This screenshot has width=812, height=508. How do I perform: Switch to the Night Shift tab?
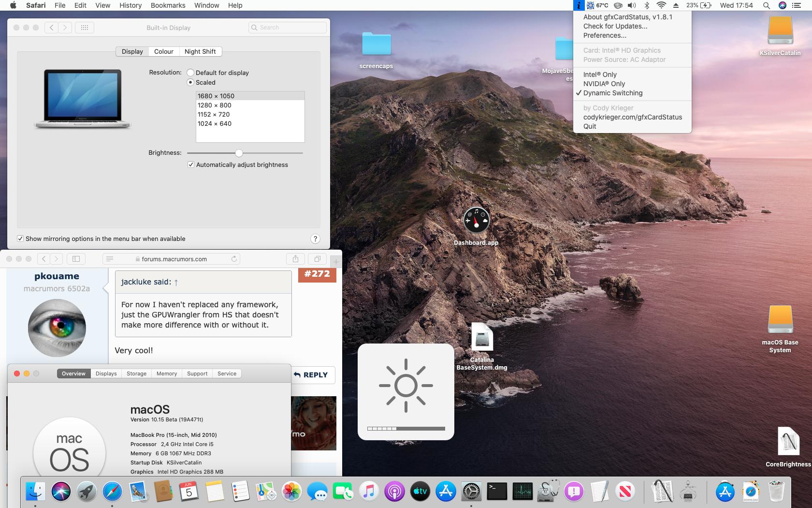point(200,52)
